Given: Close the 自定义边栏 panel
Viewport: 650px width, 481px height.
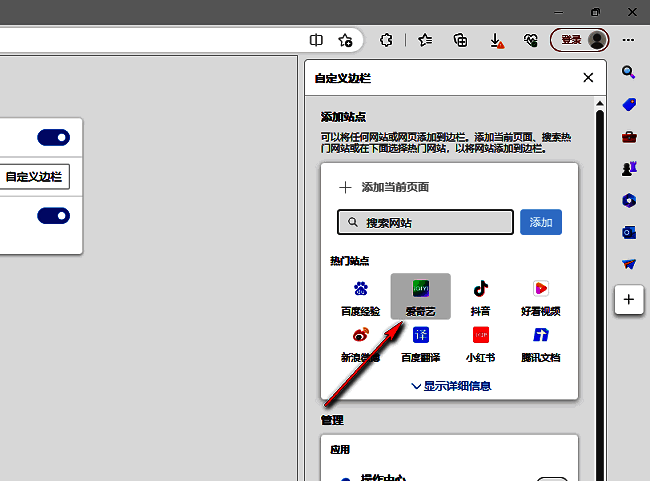Looking at the screenshot, I should click(x=588, y=78).
